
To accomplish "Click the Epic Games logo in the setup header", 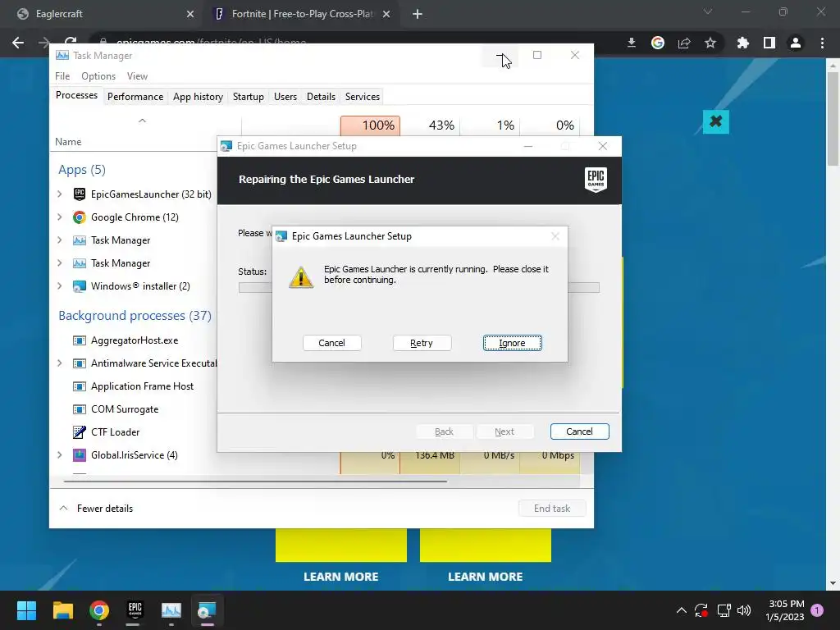I will click(596, 180).
